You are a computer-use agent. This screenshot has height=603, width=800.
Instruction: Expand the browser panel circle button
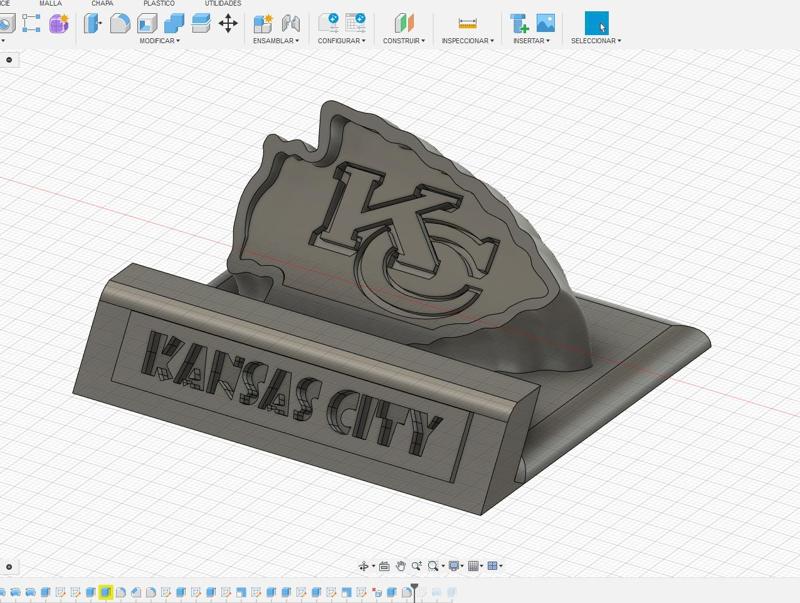tap(9, 60)
